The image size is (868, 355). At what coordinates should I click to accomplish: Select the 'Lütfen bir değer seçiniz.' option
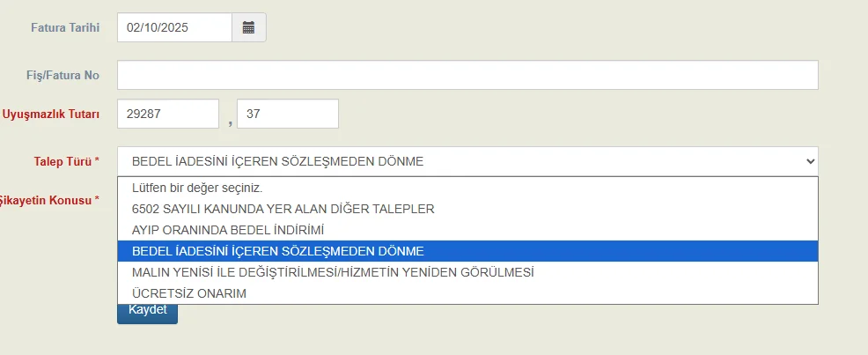pos(197,188)
